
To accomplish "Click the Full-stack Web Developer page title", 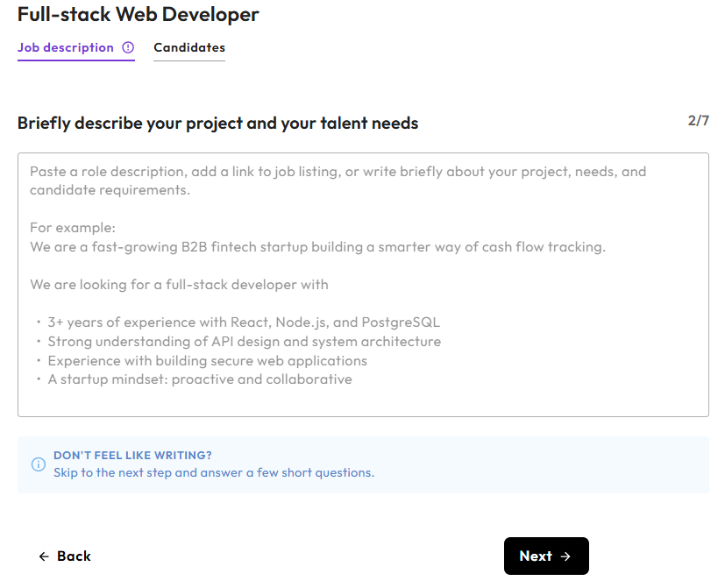I will (139, 15).
